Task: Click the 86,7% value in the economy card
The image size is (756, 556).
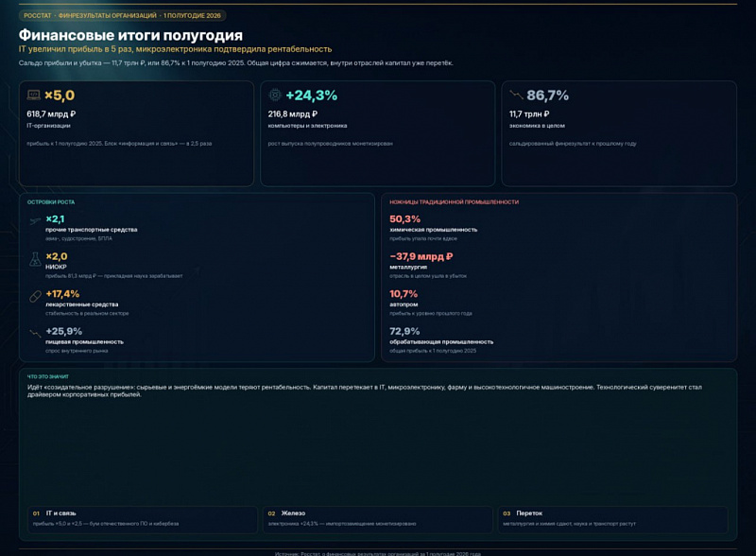Action: point(548,96)
